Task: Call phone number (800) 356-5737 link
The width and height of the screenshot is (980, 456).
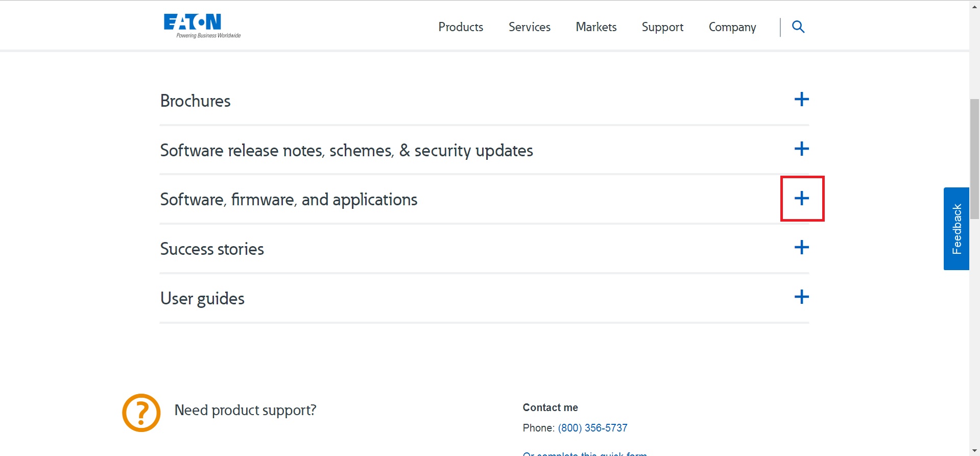Action: [592, 428]
